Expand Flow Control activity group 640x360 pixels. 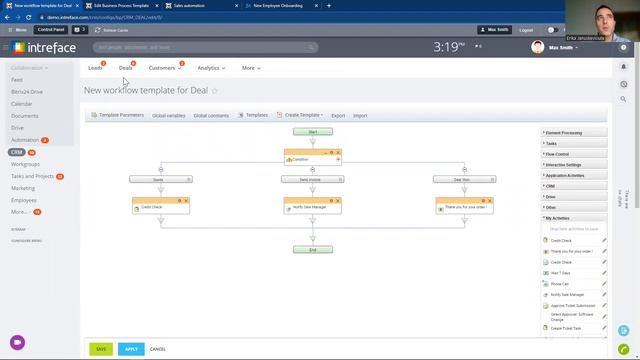(x=574, y=154)
